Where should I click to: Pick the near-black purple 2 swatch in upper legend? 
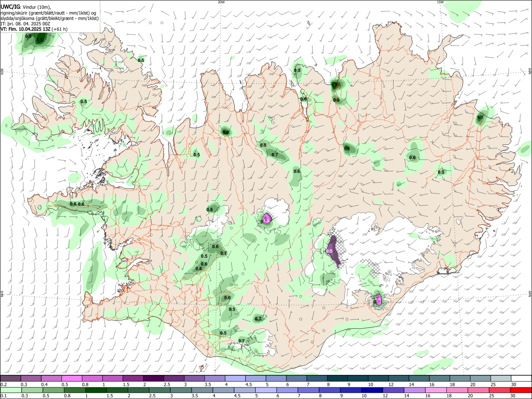pos(153,379)
